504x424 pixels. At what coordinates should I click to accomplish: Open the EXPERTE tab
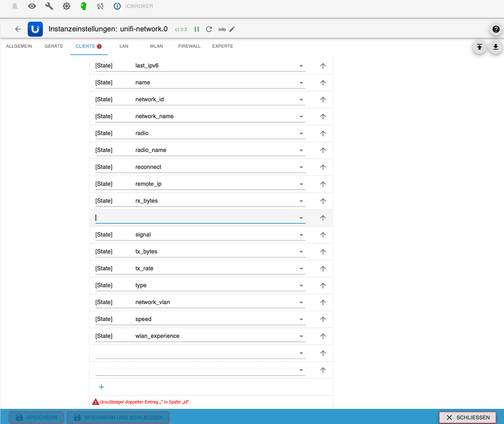pyautogui.click(x=223, y=46)
